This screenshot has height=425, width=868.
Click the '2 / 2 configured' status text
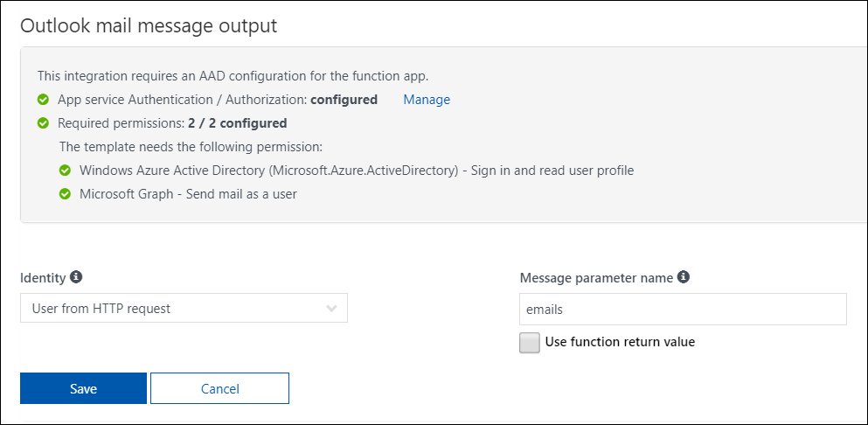click(x=237, y=123)
